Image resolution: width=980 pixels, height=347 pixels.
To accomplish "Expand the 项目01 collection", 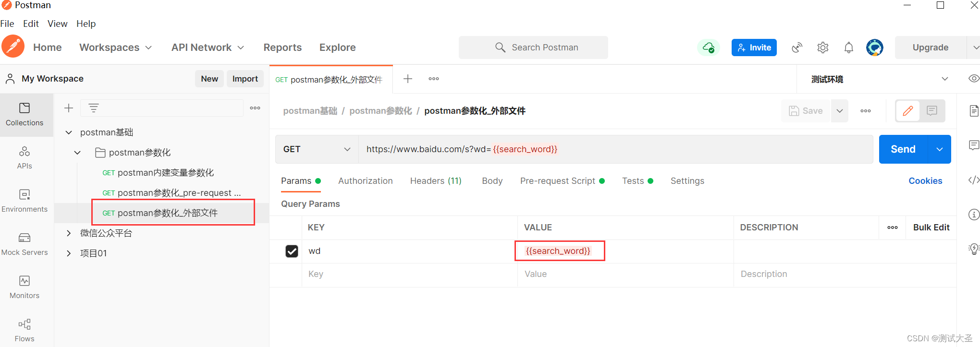I will [69, 253].
